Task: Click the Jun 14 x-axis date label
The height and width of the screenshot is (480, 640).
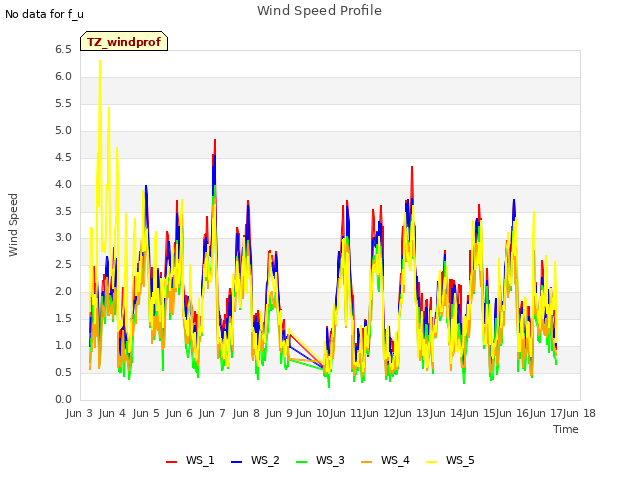Action: (x=446, y=413)
